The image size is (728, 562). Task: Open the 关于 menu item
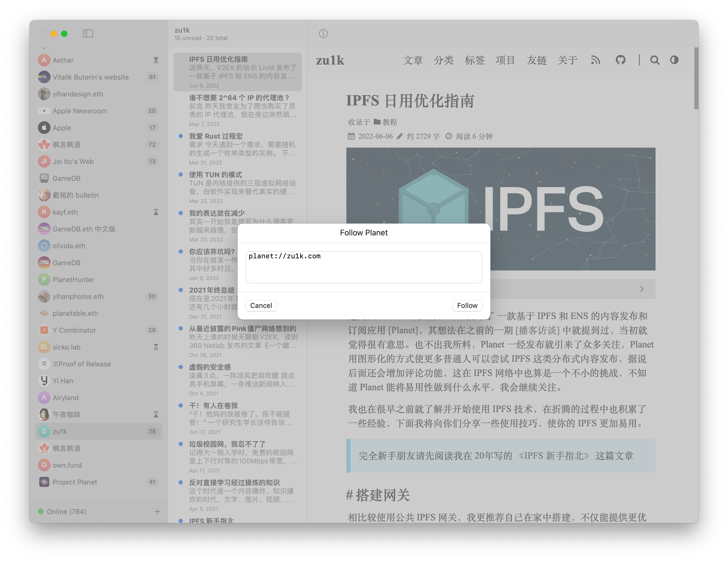tap(567, 60)
